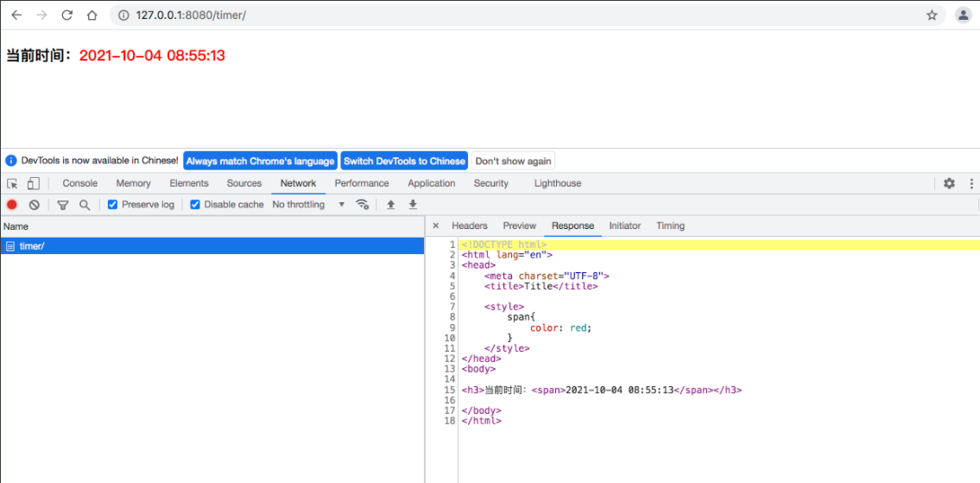Click Always match Chrome's language button
The image size is (980, 483).
point(260,161)
